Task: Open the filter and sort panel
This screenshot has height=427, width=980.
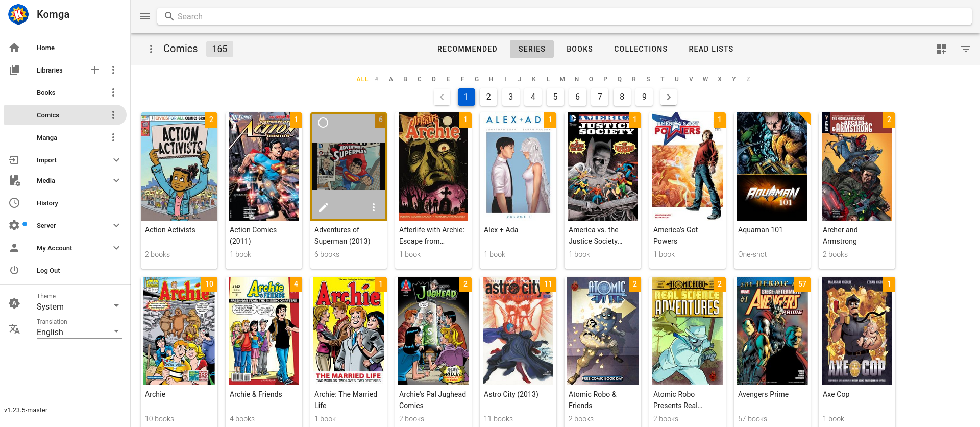Action: pyautogui.click(x=966, y=49)
